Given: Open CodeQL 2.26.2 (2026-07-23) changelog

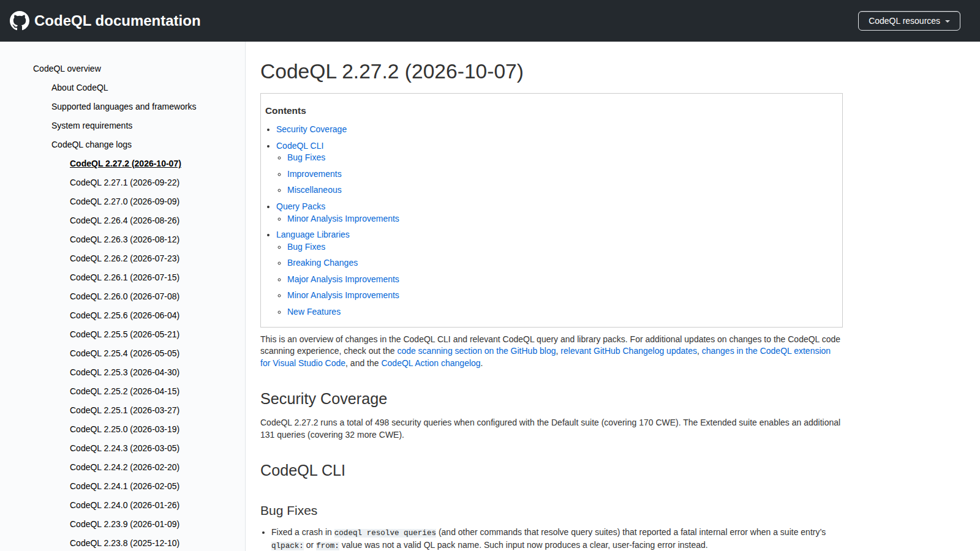Looking at the screenshot, I should point(124,258).
